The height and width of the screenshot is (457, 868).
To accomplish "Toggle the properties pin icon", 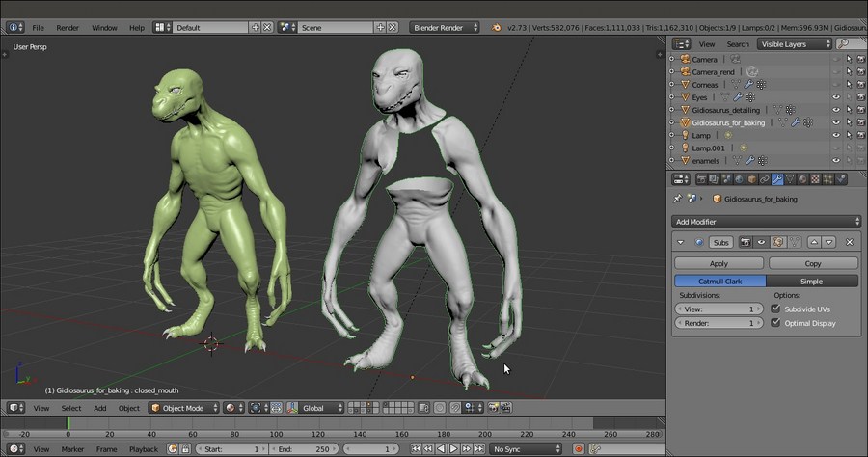I will (x=678, y=198).
